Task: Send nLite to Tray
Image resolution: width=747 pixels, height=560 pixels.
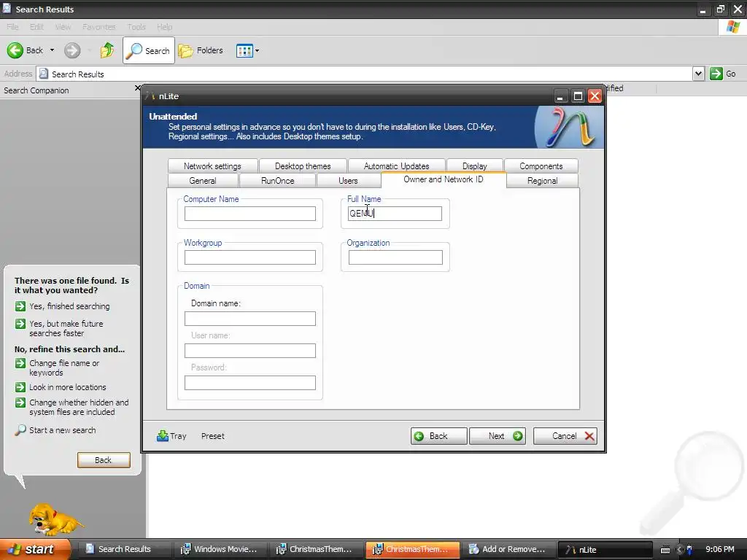Action: point(171,436)
